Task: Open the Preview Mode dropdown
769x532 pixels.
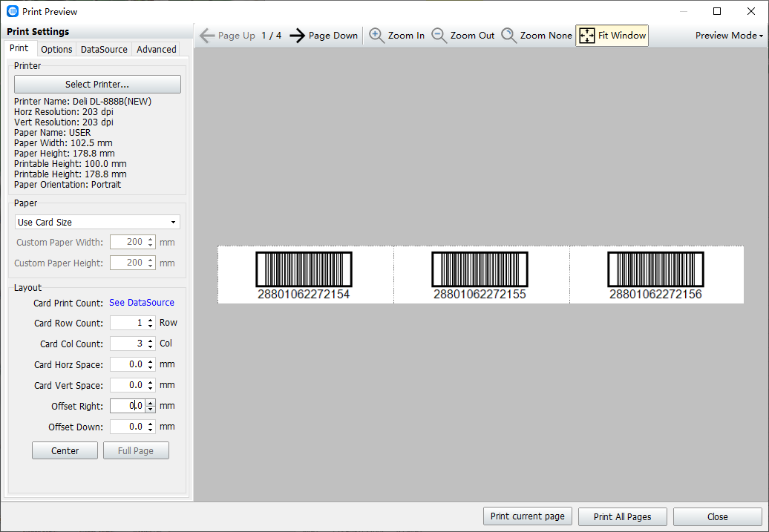Action: click(729, 36)
